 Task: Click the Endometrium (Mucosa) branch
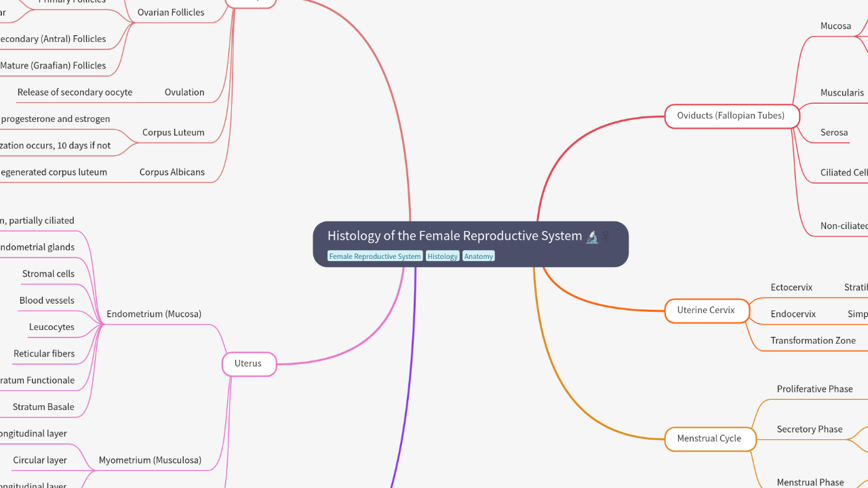pos(154,314)
